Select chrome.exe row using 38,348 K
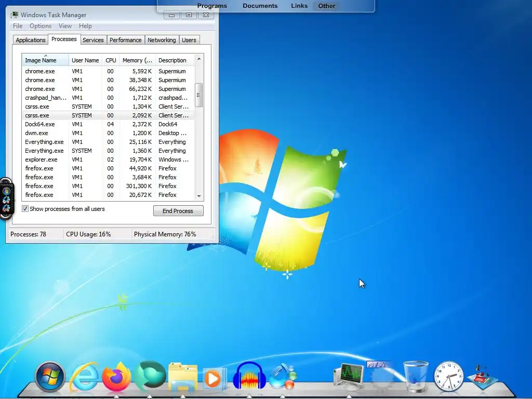The width and height of the screenshot is (532, 399). [108, 80]
